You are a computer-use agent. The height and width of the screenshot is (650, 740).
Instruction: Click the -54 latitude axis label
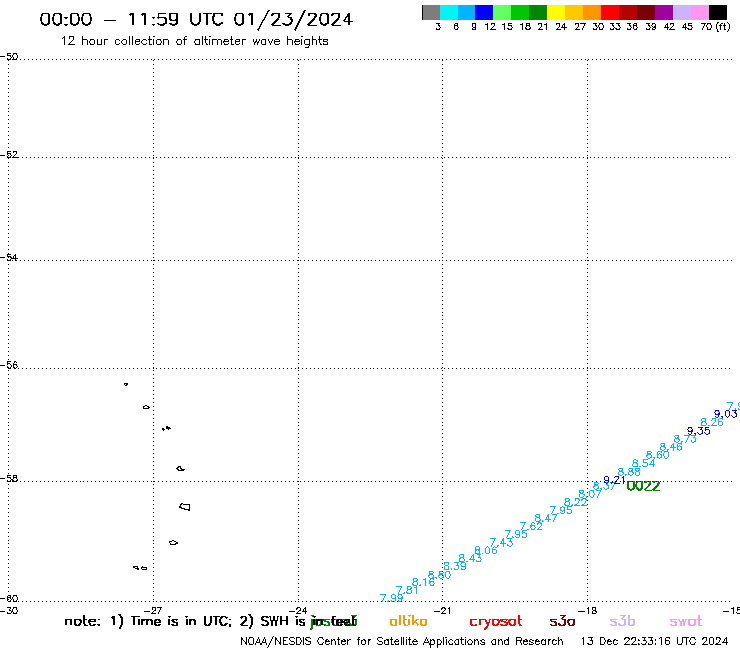coord(9,258)
